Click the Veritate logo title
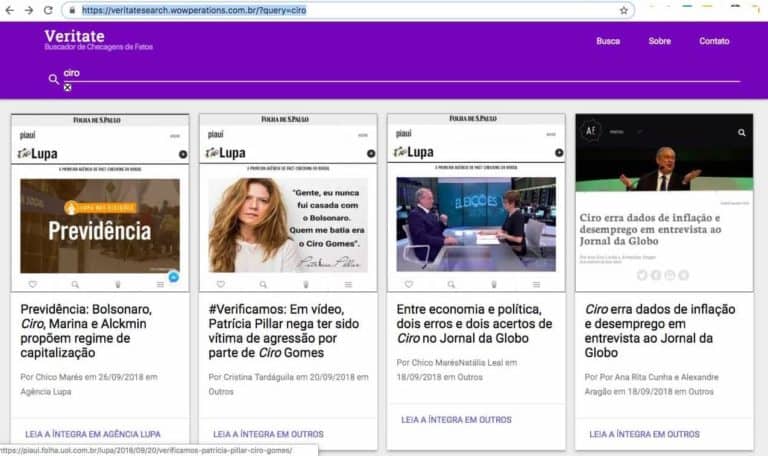The width and height of the screenshot is (768, 456). [x=74, y=36]
